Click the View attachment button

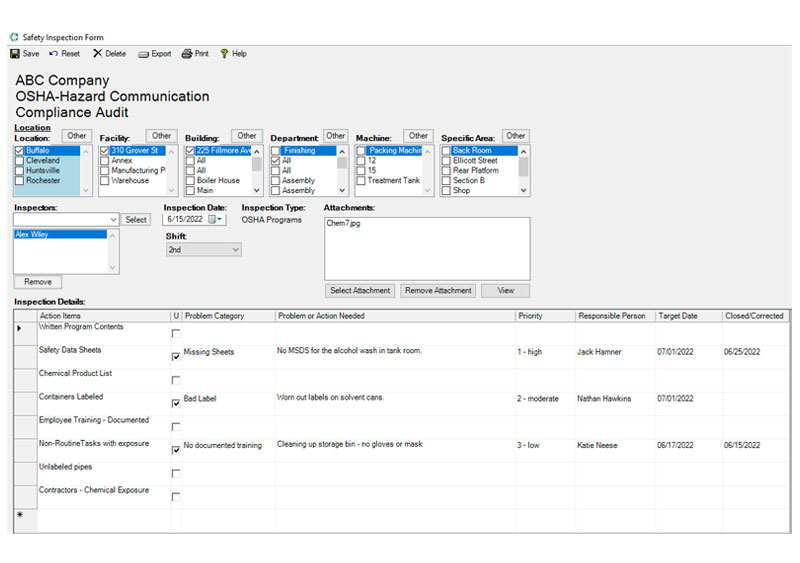pos(506,290)
